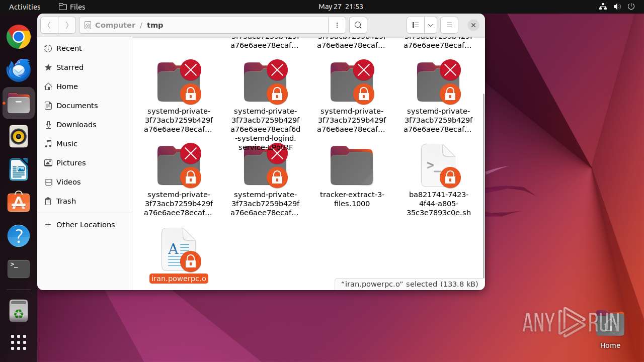Go to Home in the sidebar
This screenshot has height=362, width=644.
[85, 86]
